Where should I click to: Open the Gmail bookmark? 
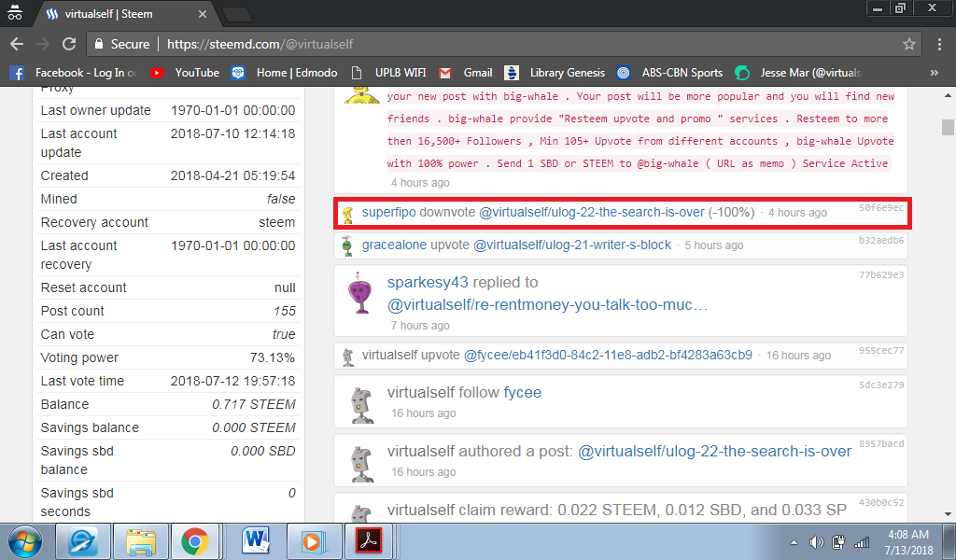click(466, 73)
